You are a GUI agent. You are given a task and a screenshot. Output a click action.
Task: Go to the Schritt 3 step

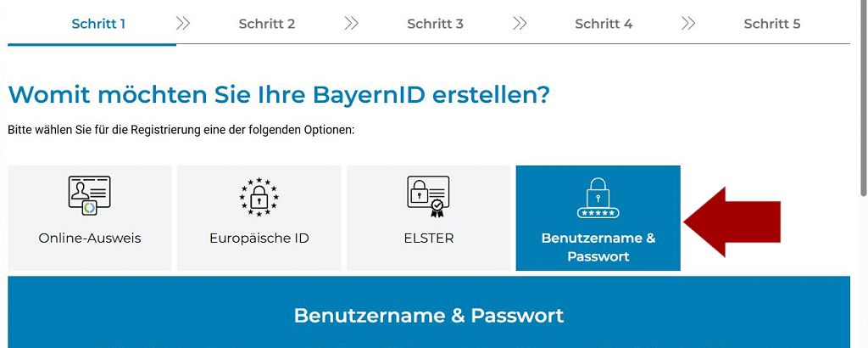click(x=435, y=24)
